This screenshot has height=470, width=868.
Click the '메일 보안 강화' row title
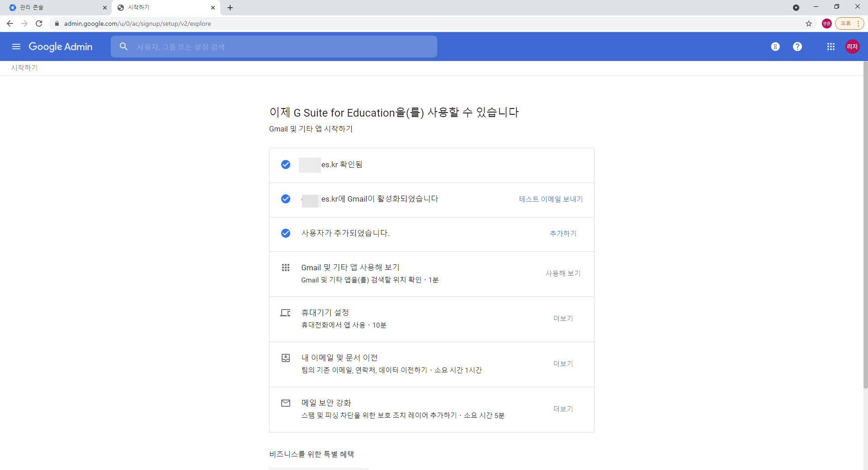tap(326, 403)
